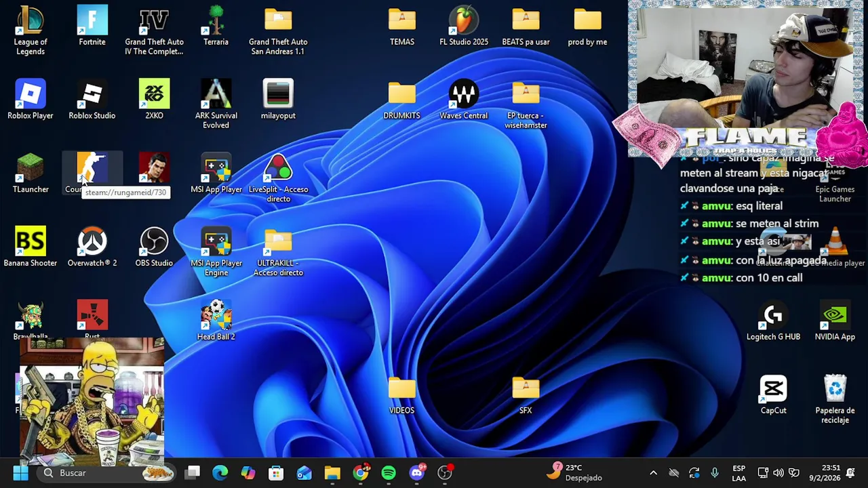Open Task View from the taskbar
This screenshot has height=488, width=868.
[193, 472]
